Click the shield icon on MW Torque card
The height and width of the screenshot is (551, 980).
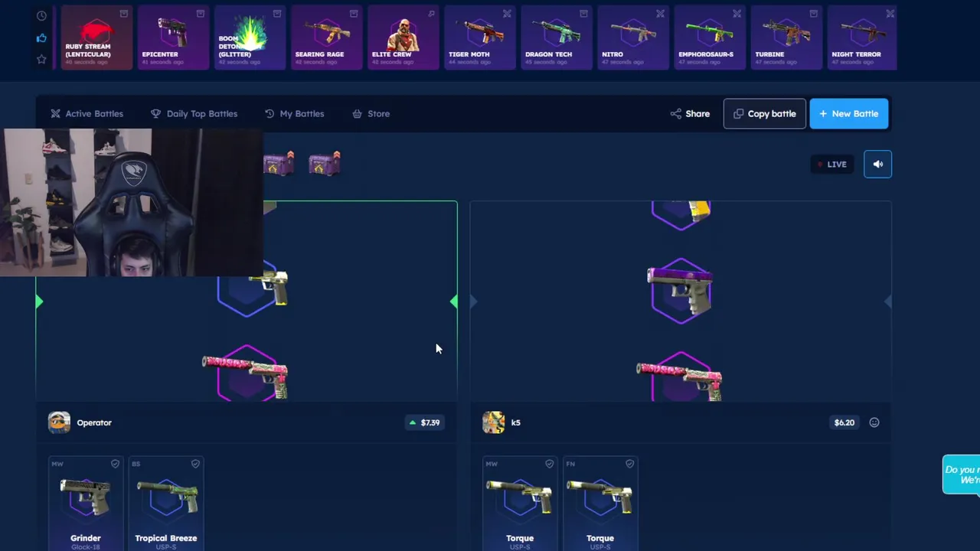(549, 464)
